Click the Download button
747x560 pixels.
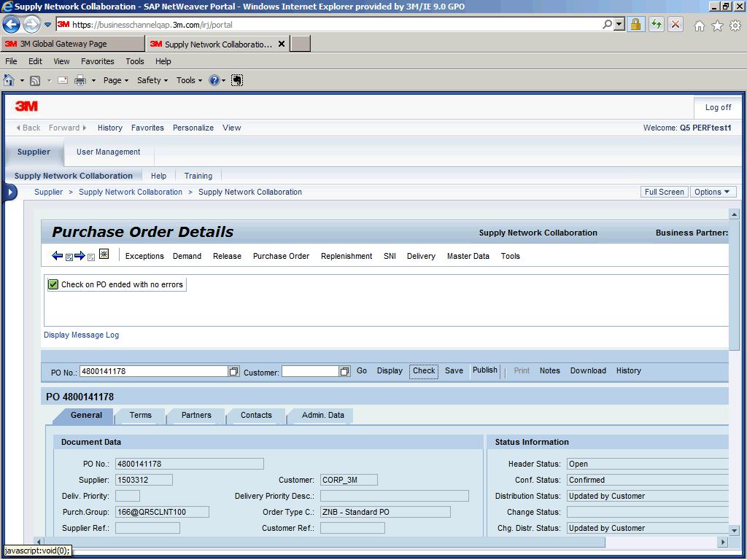[589, 370]
